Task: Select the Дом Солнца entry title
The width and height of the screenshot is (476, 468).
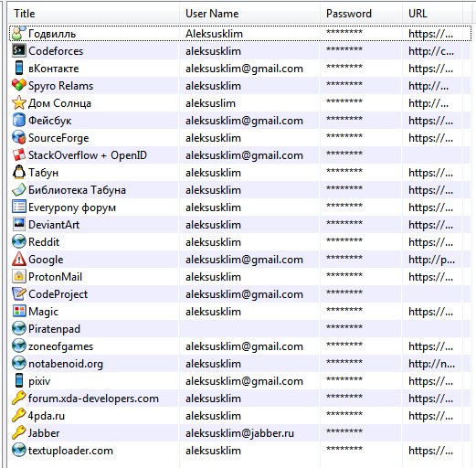Action: (x=59, y=103)
